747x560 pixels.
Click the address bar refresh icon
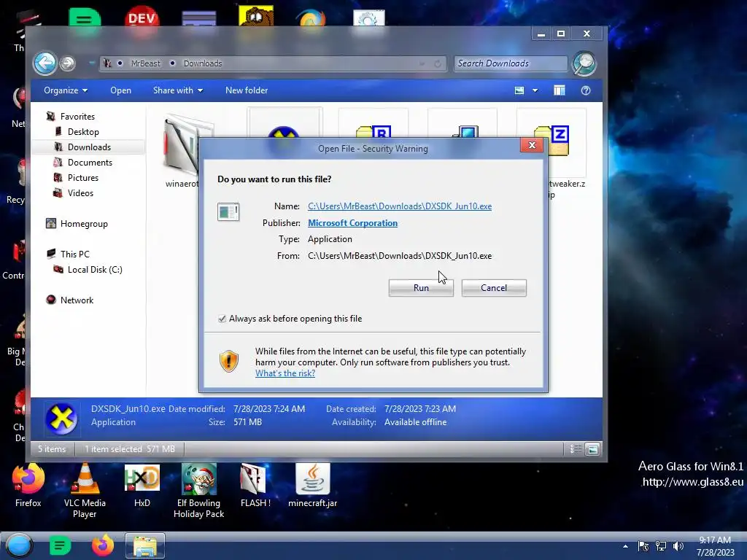tap(438, 63)
